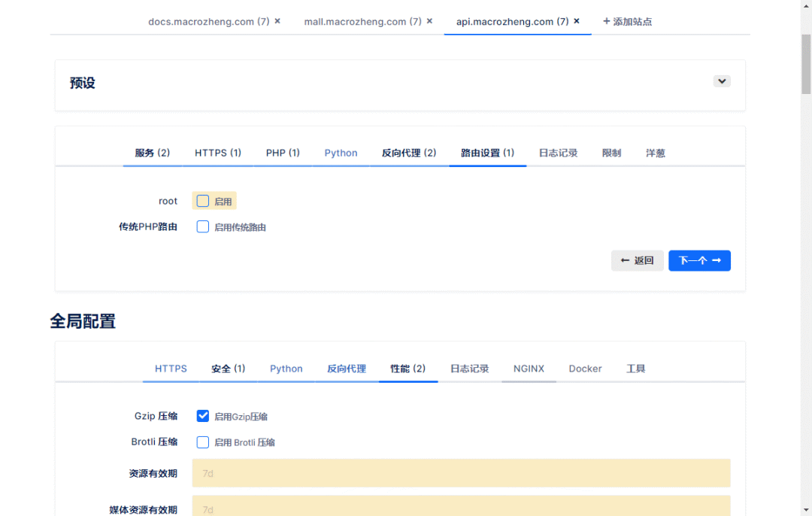Close the api.macrozheng.com site tab

coord(577,21)
